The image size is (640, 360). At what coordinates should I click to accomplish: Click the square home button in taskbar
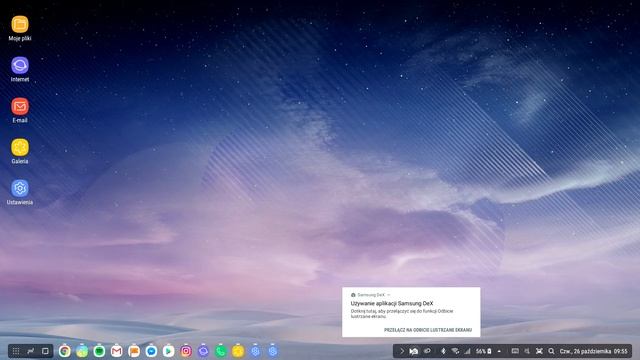pyautogui.click(x=45, y=351)
